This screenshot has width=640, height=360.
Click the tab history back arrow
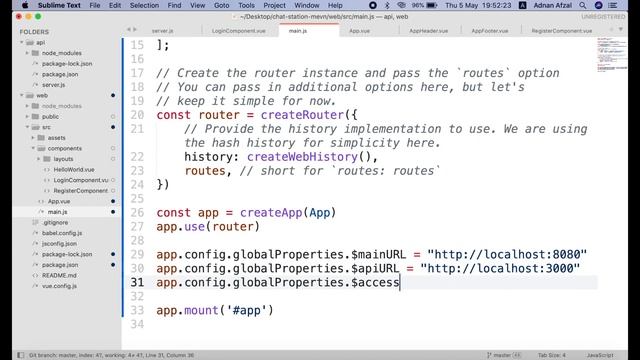click(x=128, y=29)
